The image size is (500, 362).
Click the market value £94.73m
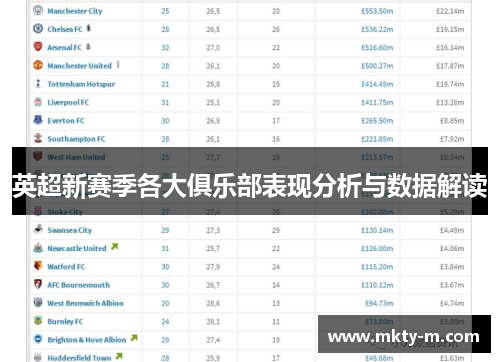coord(379,303)
